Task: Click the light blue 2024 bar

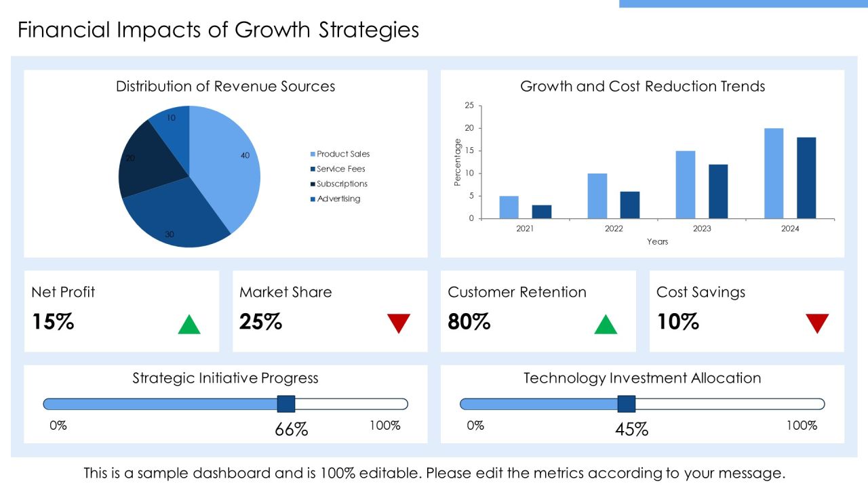Action: tap(774, 174)
